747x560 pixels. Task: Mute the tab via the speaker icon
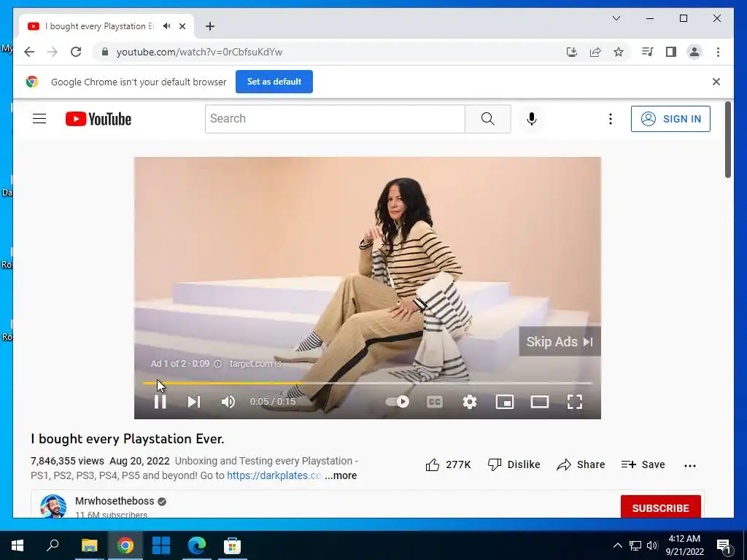point(166,26)
